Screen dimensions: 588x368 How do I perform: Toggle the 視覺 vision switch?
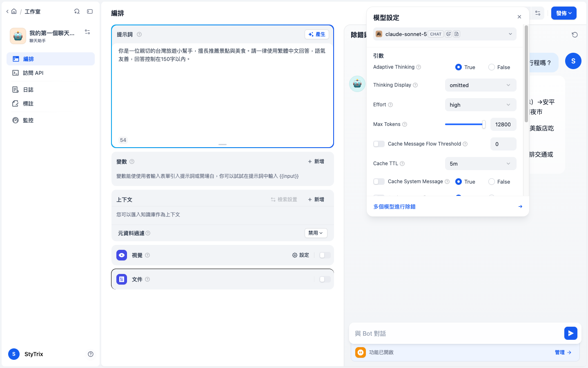tap(325, 255)
